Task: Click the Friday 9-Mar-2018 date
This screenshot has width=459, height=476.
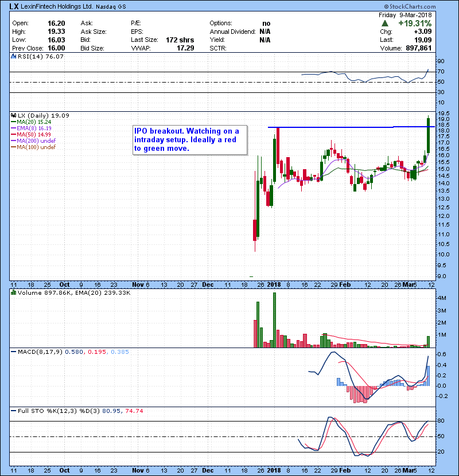Action: [x=405, y=15]
